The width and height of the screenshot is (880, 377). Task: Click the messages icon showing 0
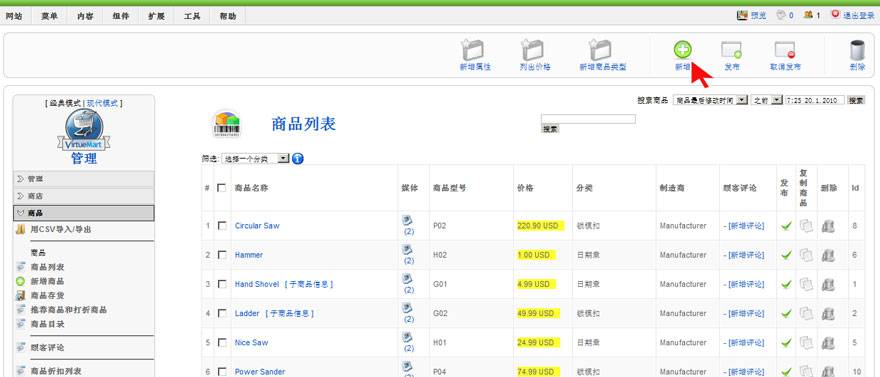coord(781,15)
